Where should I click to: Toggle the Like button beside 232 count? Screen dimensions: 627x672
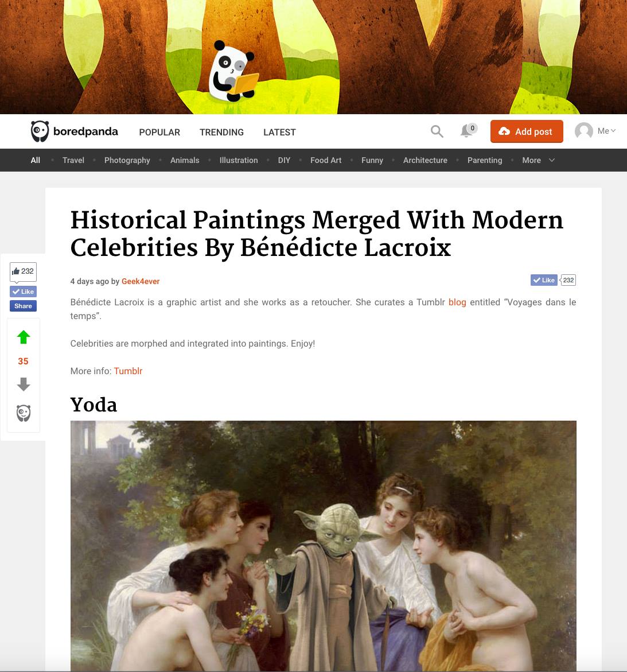[x=544, y=280]
